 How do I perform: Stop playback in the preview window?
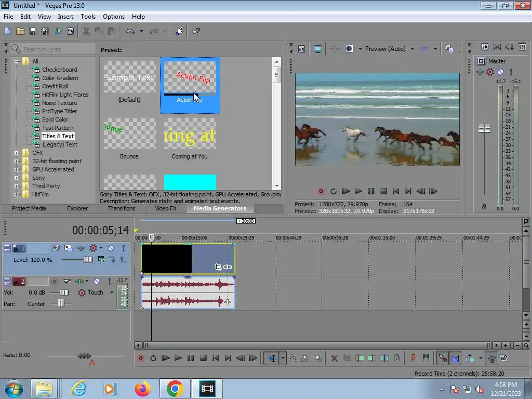383,191
